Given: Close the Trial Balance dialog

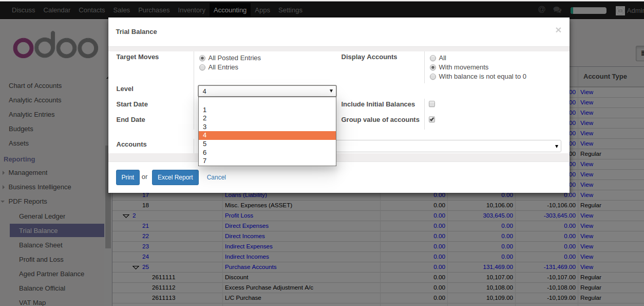Looking at the screenshot, I should click(558, 30).
